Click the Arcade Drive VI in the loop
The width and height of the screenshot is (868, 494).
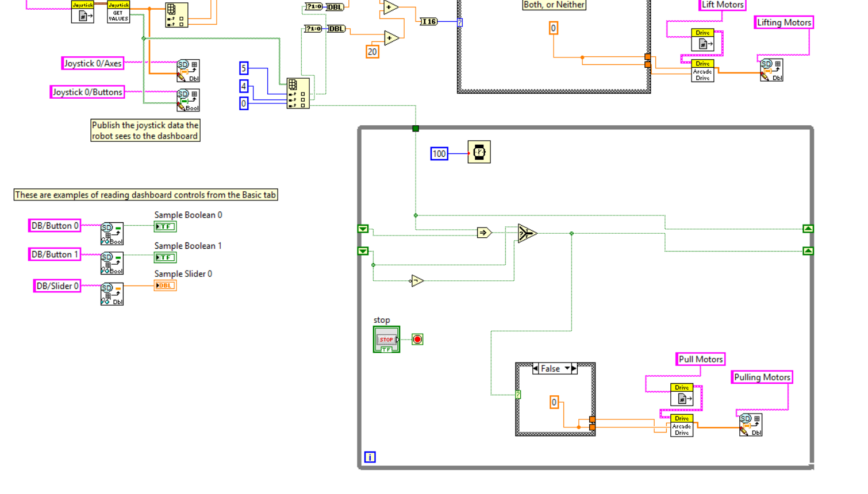pyautogui.click(x=682, y=426)
